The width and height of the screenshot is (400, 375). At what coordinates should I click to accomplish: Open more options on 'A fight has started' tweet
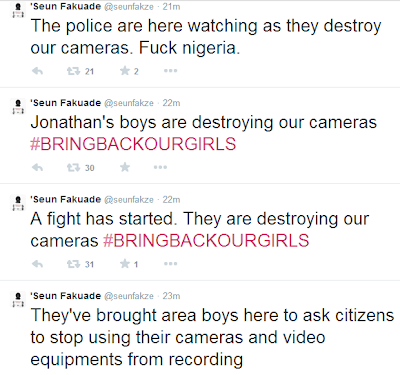170,264
